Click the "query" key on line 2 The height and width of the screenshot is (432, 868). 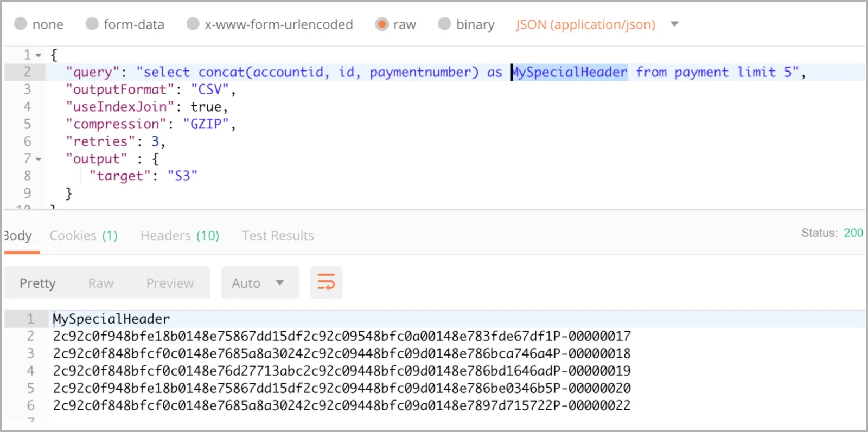click(93, 72)
